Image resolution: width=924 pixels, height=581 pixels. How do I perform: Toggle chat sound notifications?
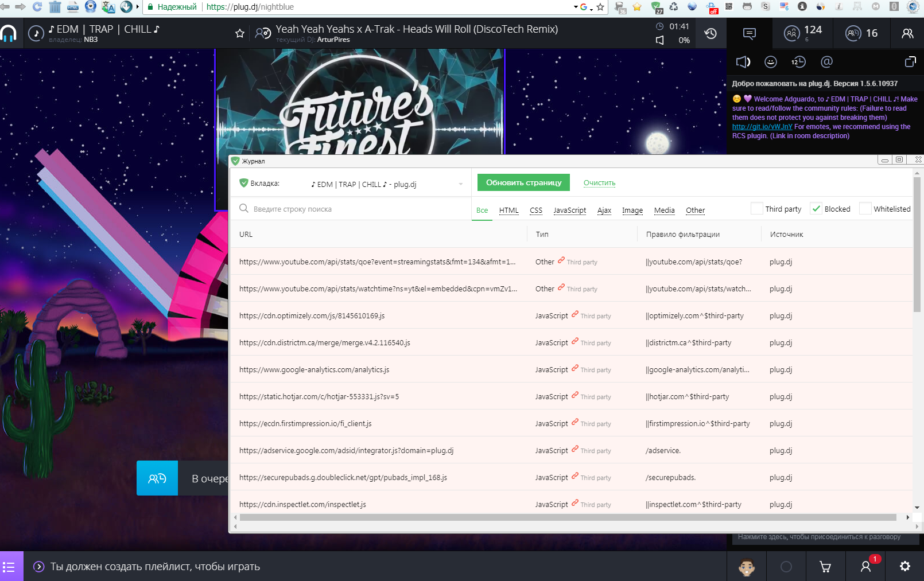click(743, 62)
